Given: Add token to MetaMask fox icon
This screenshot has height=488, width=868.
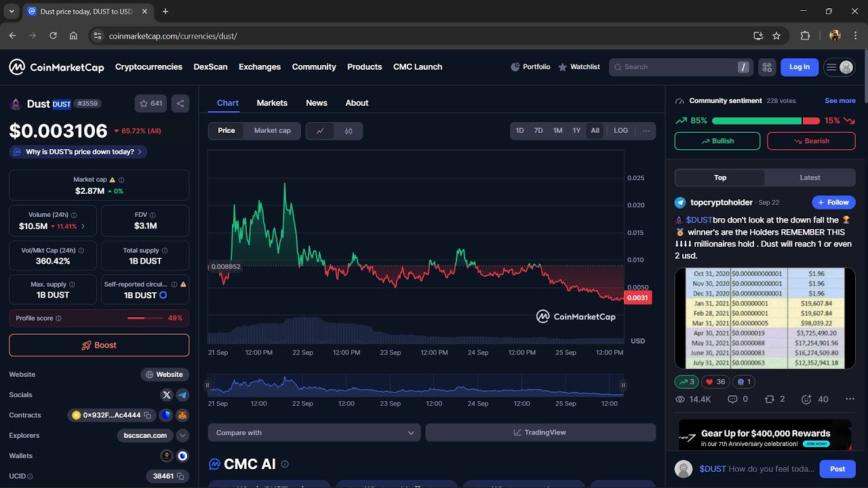Looking at the screenshot, I should [x=182, y=415].
